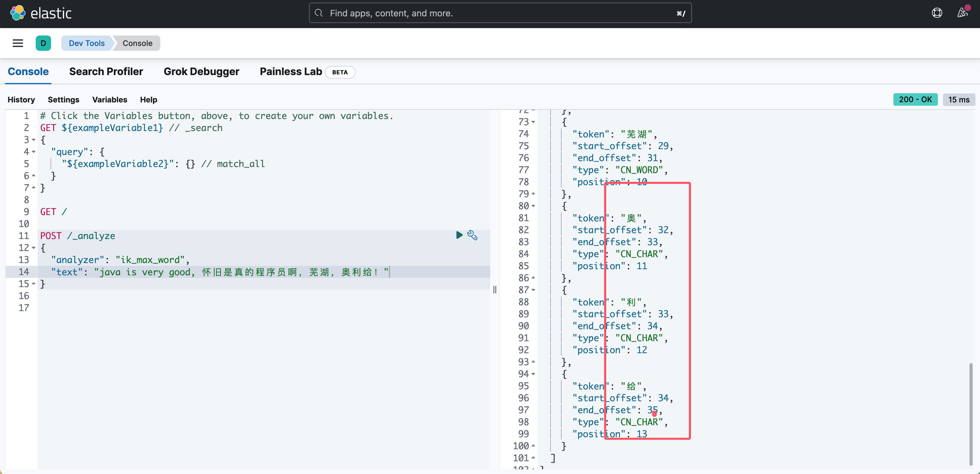
Task: Collapse output fold arrow at line 87
Action: click(x=533, y=290)
